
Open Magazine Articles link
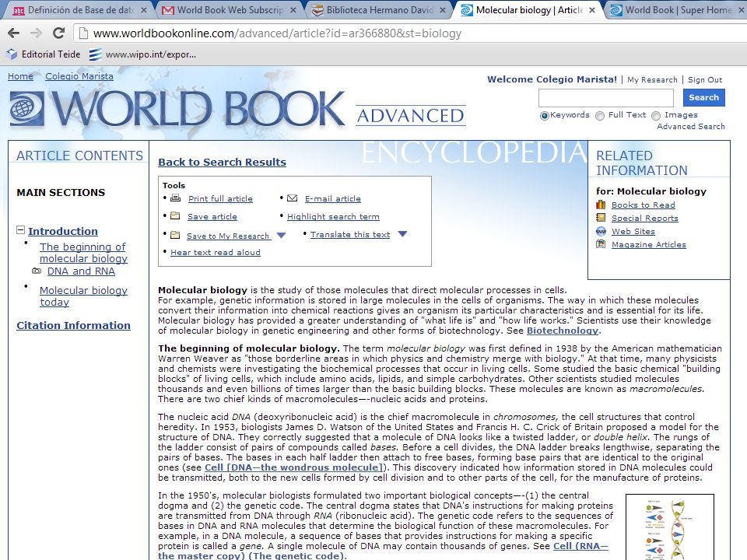coord(649,244)
